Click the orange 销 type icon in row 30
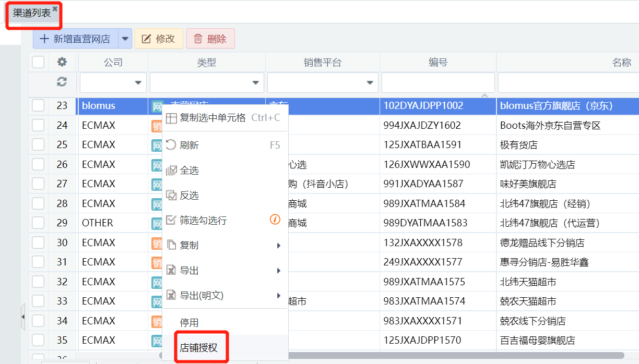The width and height of the screenshot is (639, 364). (157, 243)
